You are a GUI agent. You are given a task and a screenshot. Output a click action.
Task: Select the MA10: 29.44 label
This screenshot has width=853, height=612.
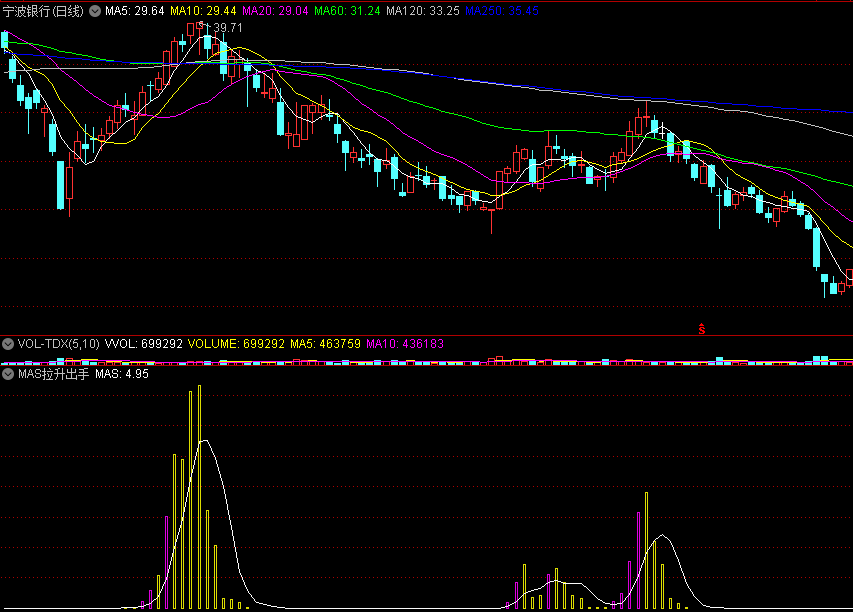click(203, 11)
